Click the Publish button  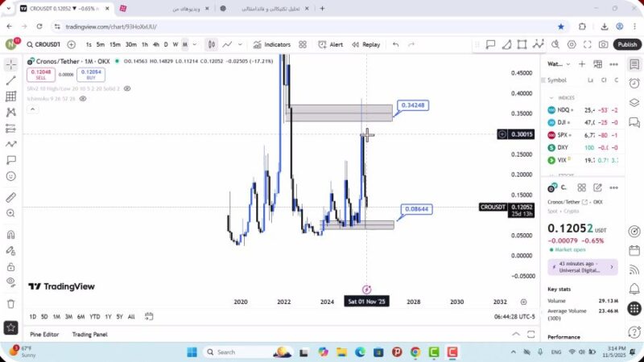point(627,45)
